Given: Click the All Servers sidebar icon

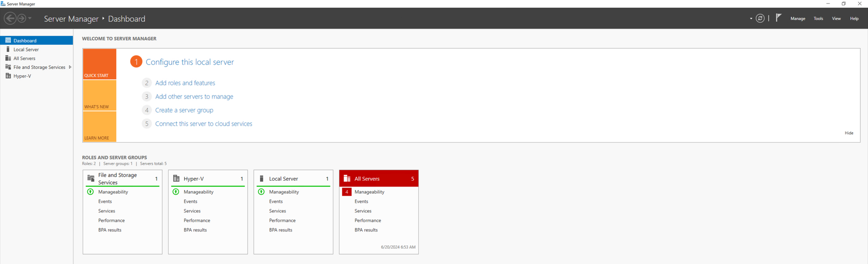Looking at the screenshot, I should [x=8, y=58].
